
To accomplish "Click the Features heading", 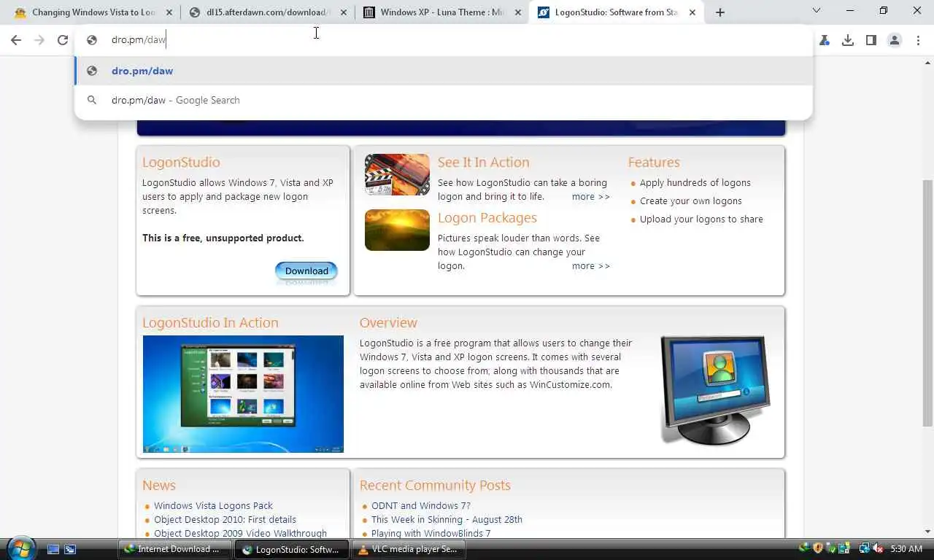I will pyautogui.click(x=654, y=163).
